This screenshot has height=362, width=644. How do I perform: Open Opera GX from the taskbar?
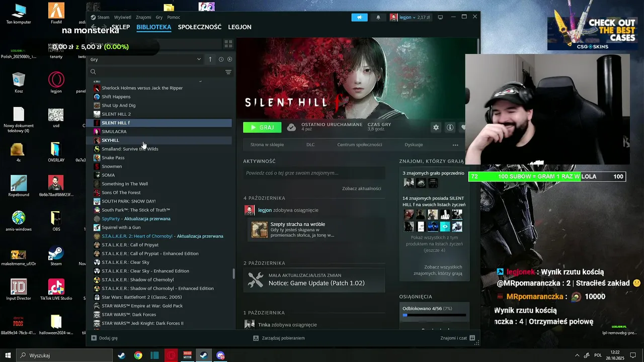tap(171, 355)
